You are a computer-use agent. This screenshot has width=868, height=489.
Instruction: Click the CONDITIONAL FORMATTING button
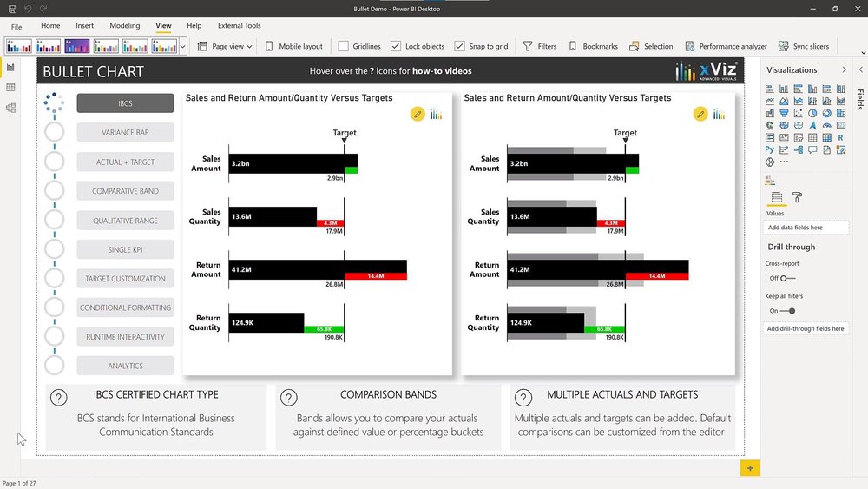pyautogui.click(x=125, y=307)
